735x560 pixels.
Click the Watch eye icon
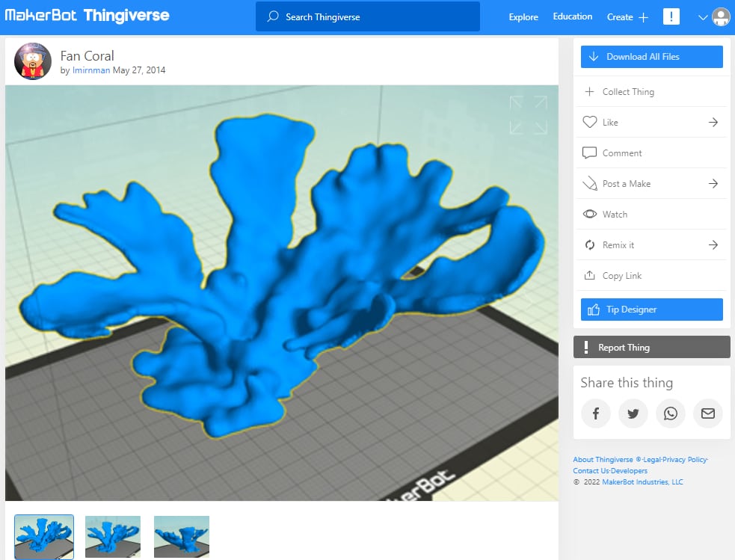click(x=591, y=214)
